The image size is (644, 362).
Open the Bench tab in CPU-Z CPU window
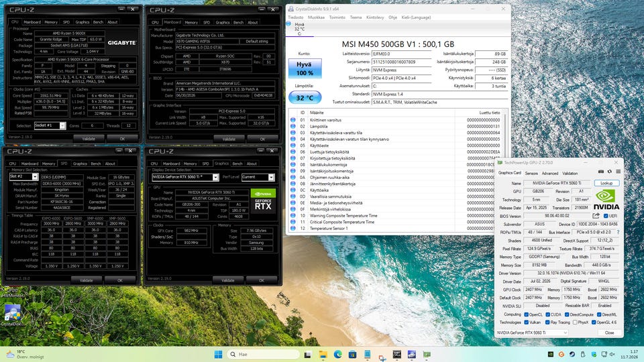tap(98, 22)
